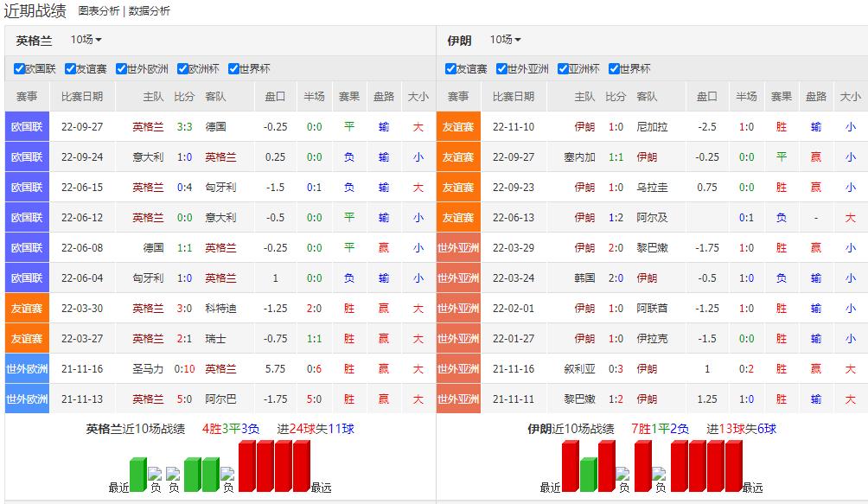The width and height of the screenshot is (868, 504).
Task: Uncheck the 世外亚洲 filter for Iran
Action: point(503,68)
